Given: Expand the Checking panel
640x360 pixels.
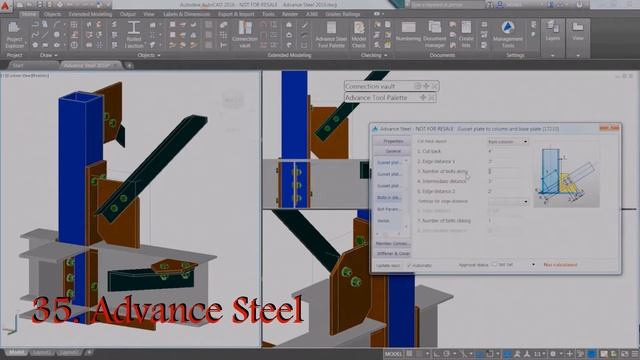Looking at the screenshot, I should pyautogui.click(x=374, y=55).
